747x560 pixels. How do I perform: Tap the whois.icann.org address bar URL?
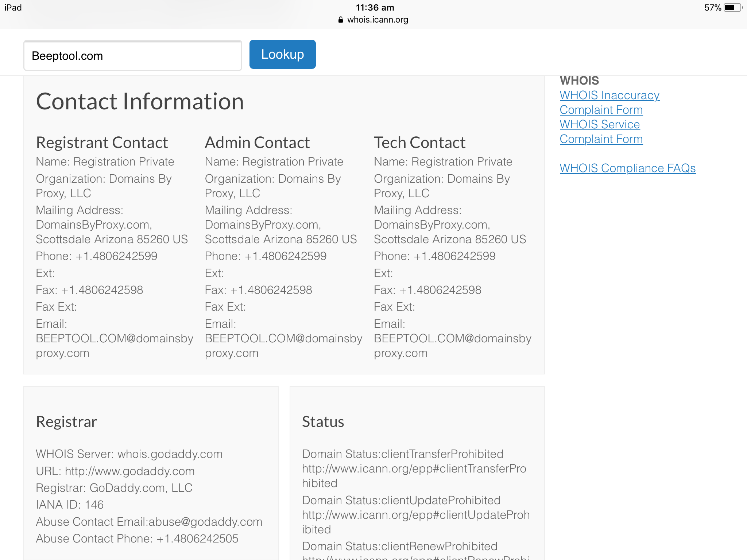click(x=378, y=20)
